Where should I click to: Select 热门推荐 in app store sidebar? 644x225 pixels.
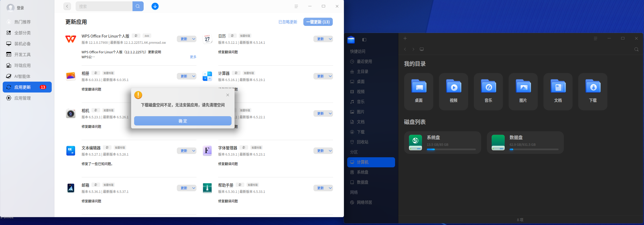coord(27,22)
